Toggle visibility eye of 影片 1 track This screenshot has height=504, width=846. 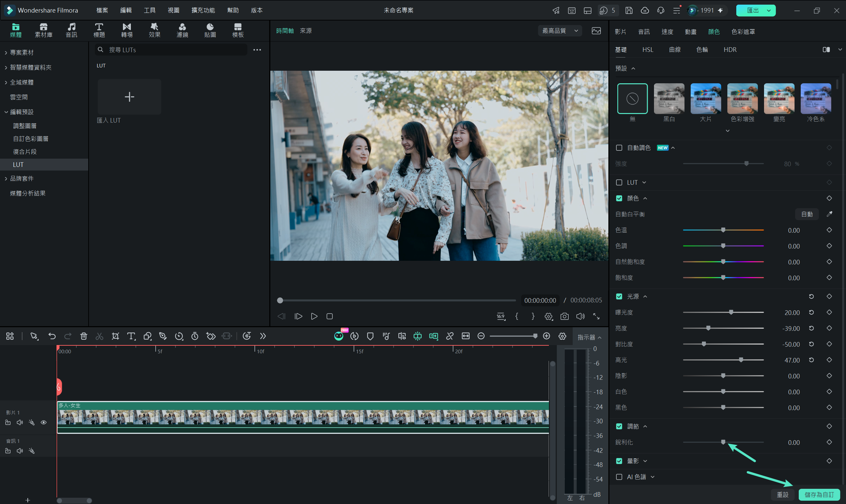coord(44,422)
